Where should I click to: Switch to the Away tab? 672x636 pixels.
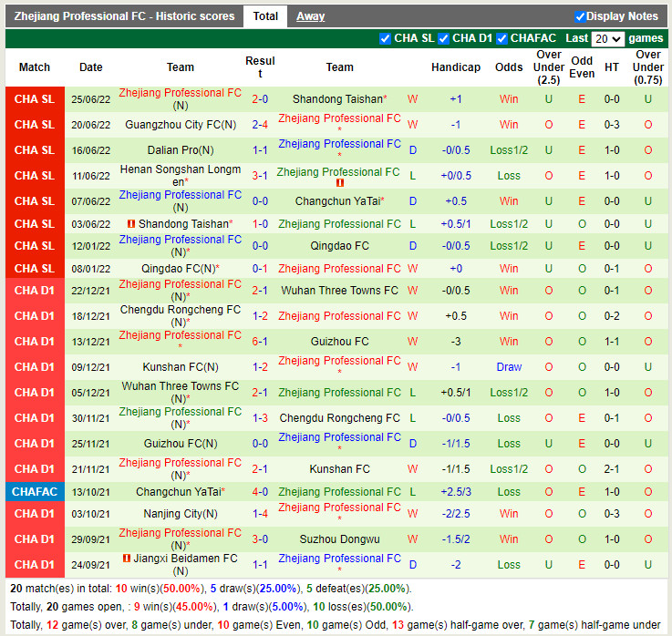pyautogui.click(x=310, y=16)
